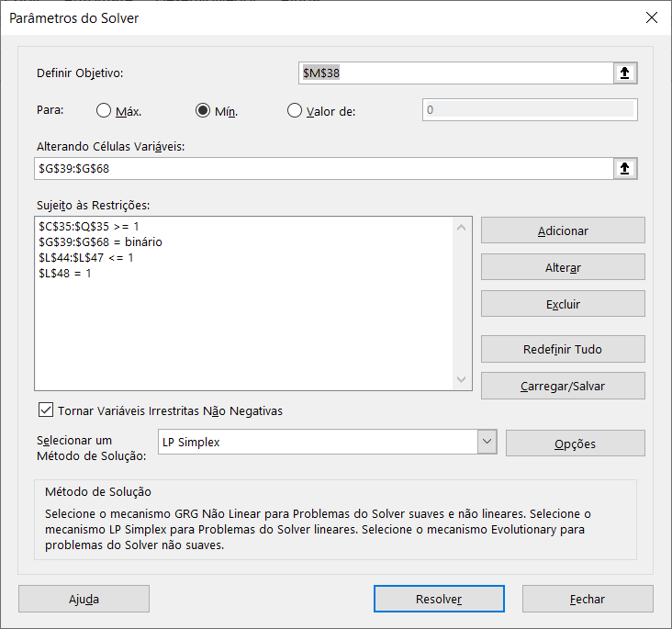Click Excluir to delete constraint
Image resolution: width=672 pixels, height=629 pixels.
point(563,304)
